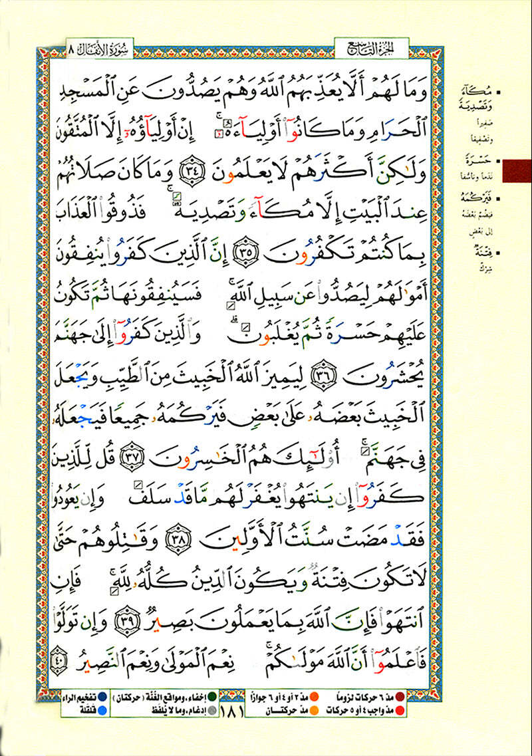
Task: Select the dark red six-count madd dot
Action: click(x=400, y=696)
